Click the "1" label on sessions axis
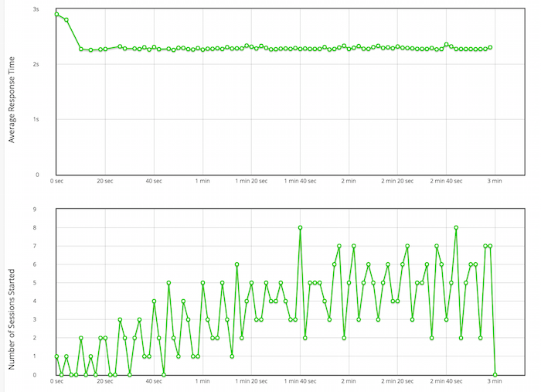 [35, 356]
